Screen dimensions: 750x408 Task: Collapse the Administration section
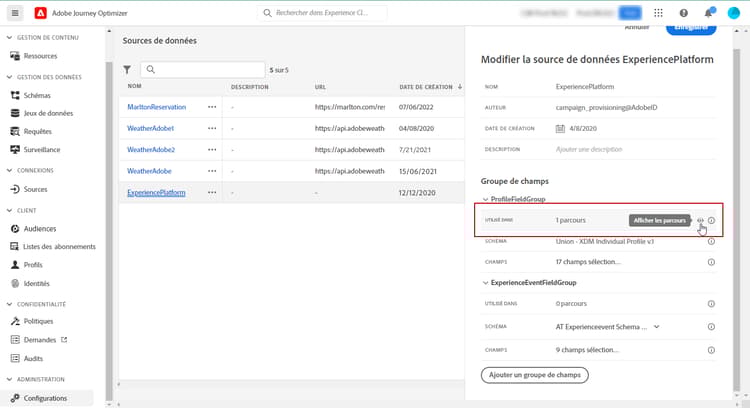click(9, 379)
